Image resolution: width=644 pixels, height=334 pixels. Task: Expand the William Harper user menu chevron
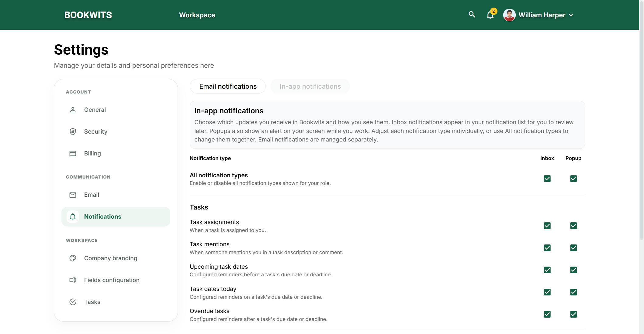(x=571, y=15)
